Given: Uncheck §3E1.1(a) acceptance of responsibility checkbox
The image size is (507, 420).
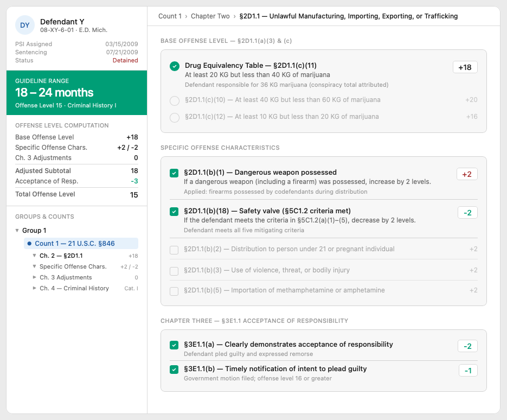Looking at the screenshot, I should pyautogui.click(x=174, y=345).
